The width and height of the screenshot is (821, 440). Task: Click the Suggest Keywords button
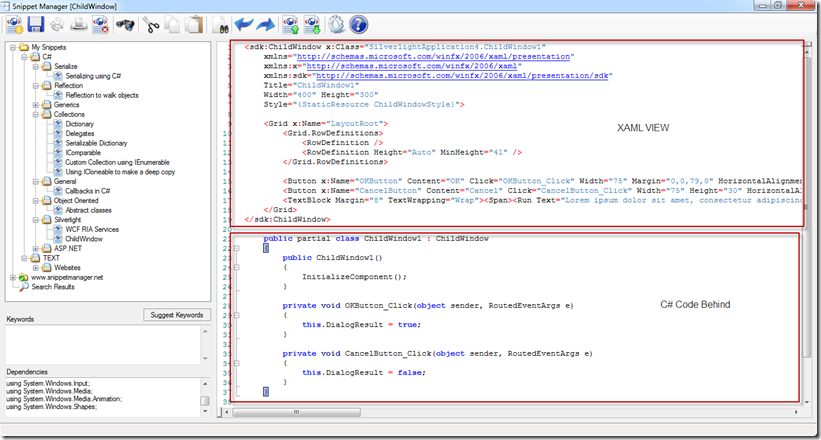point(176,315)
